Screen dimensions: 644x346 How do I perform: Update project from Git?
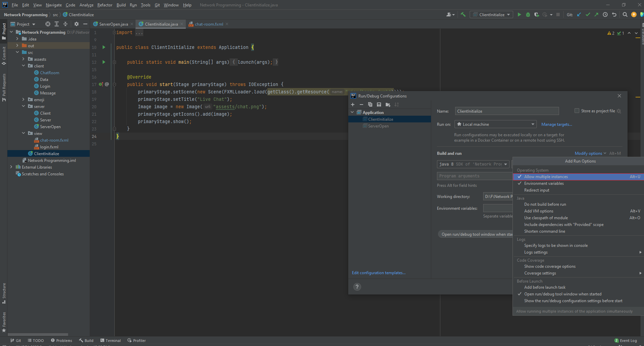579,15
